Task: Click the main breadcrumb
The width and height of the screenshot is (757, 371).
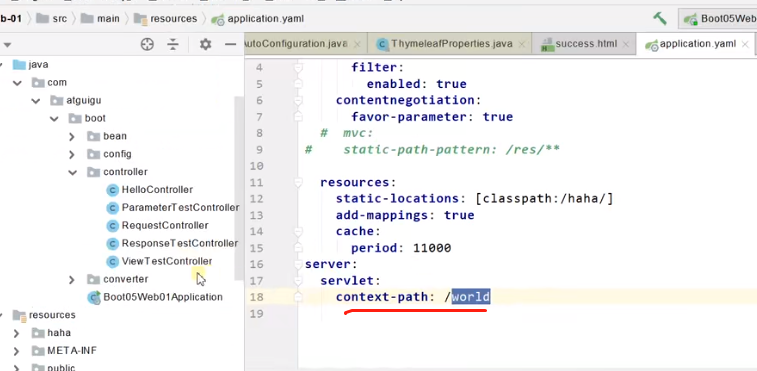Action: click(108, 19)
